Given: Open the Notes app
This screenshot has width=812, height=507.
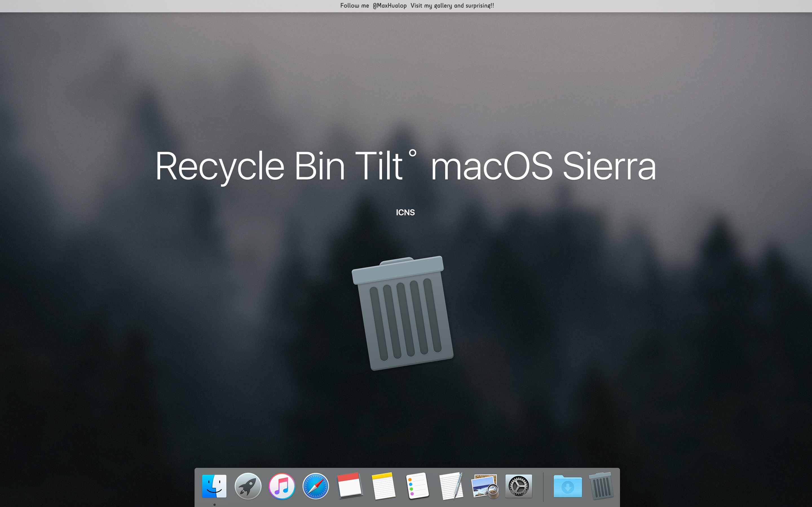Looking at the screenshot, I should pyautogui.click(x=383, y=486).
